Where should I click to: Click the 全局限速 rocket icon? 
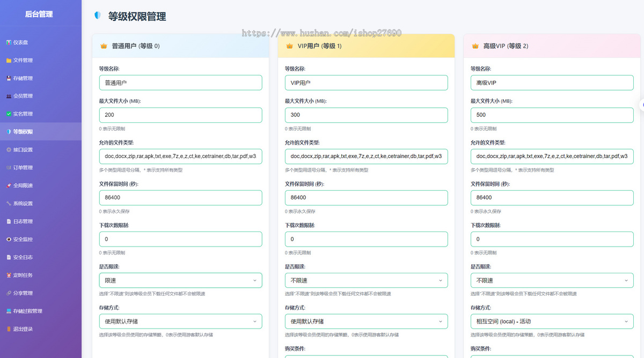9,185
